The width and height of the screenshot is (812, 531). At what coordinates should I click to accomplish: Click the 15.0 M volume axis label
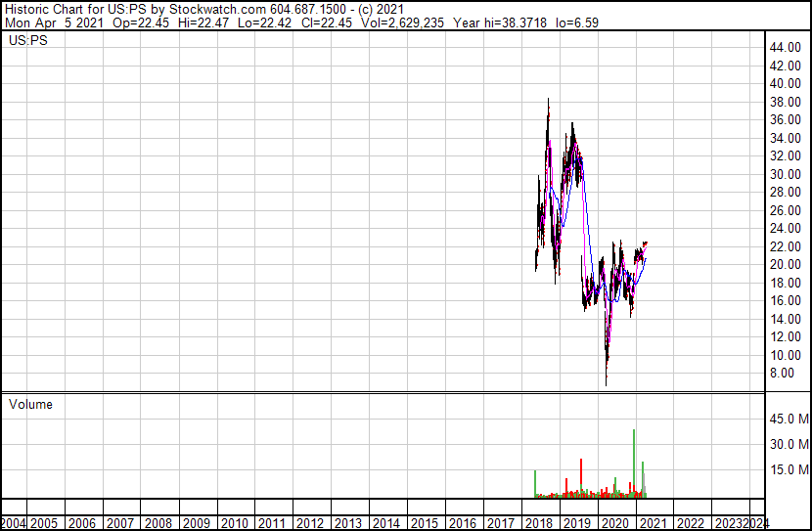pos(789,469)
